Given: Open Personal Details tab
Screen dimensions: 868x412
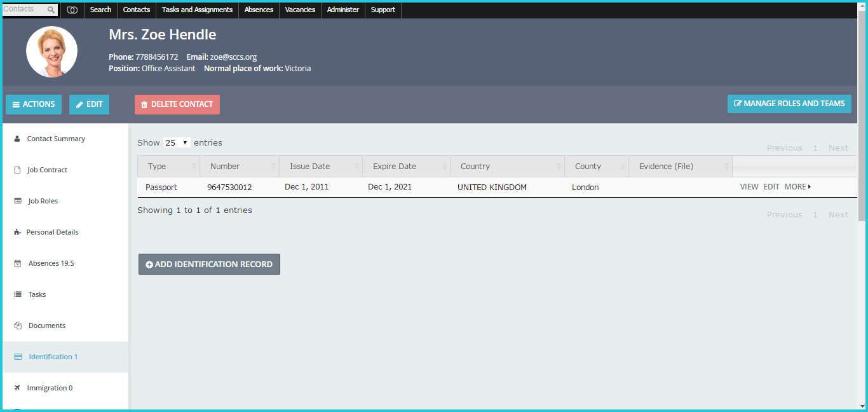Looking at the screenshot, I should tap(65, 232).
